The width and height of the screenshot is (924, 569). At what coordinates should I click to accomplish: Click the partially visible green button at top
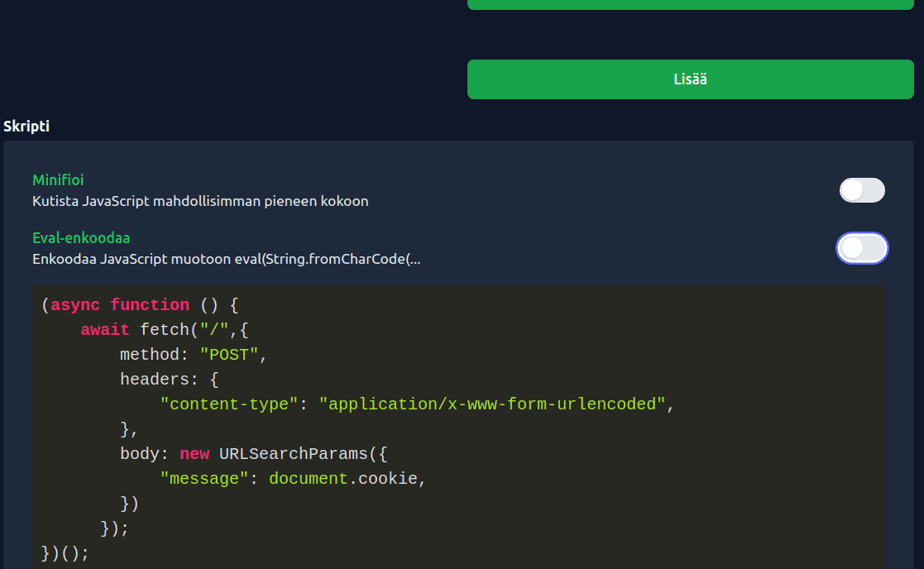(690, 5)
